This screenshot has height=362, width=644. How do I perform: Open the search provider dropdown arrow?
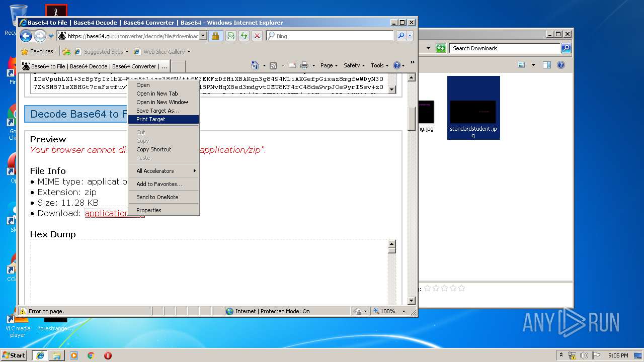[x=410, y=36]
